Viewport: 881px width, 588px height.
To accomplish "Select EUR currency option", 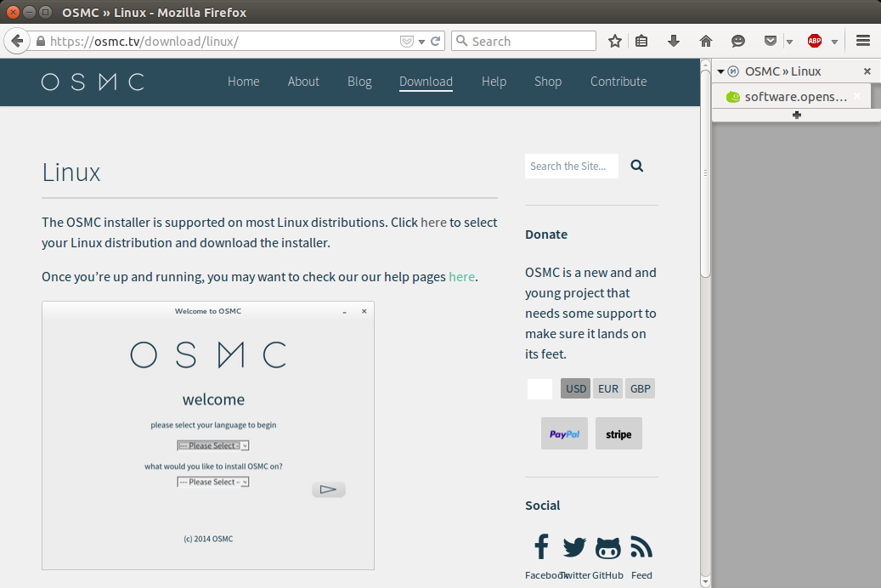I will 608,389.
